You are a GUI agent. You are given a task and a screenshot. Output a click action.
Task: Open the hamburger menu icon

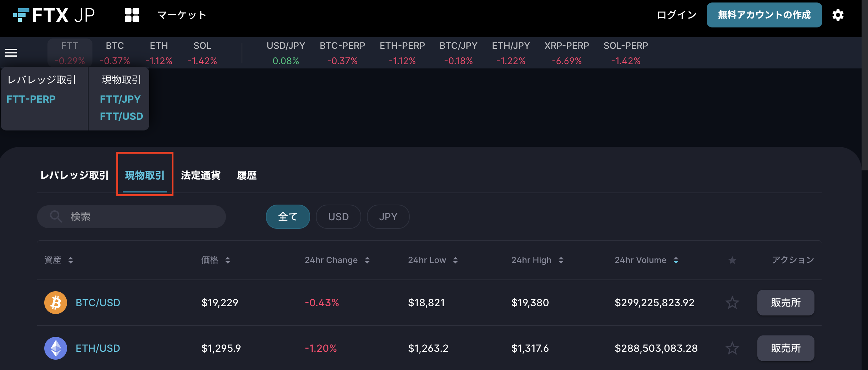(x=11, y=53)
